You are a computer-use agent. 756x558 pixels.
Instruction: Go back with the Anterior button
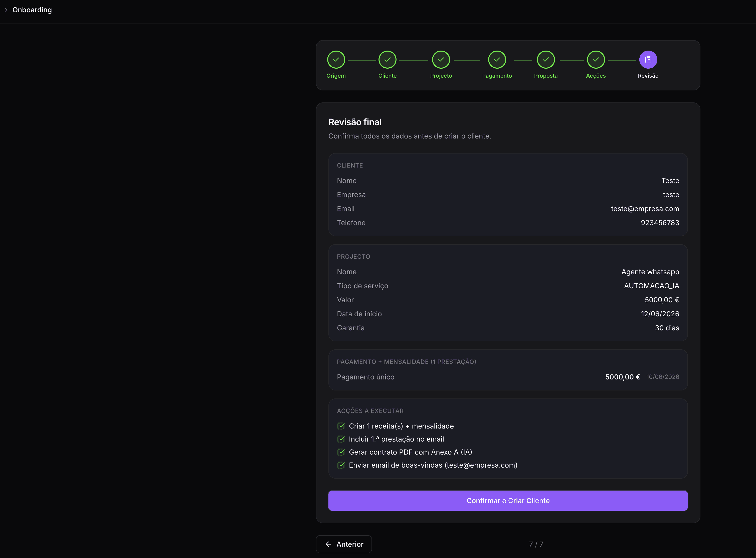pos(344,544)
